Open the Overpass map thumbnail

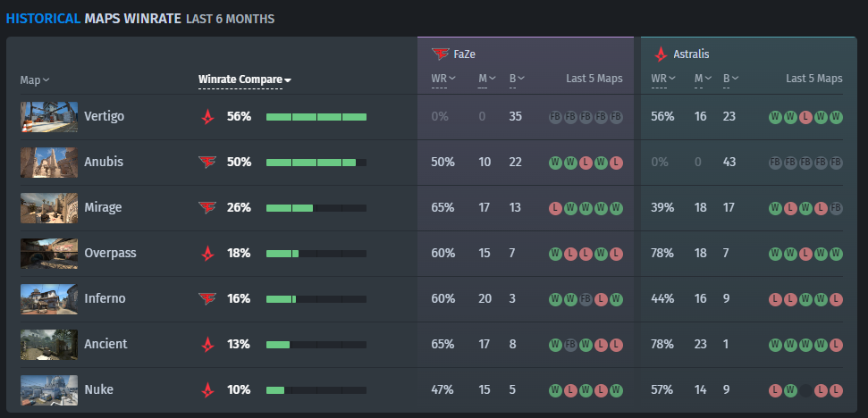48,254
